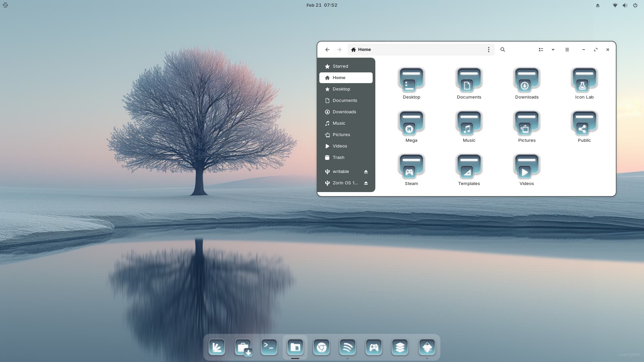Image resolution: width=644 pixels, height=362 pixels.
Task: Select Downloads in the sidebar
Action: click(x=346, y=112)
